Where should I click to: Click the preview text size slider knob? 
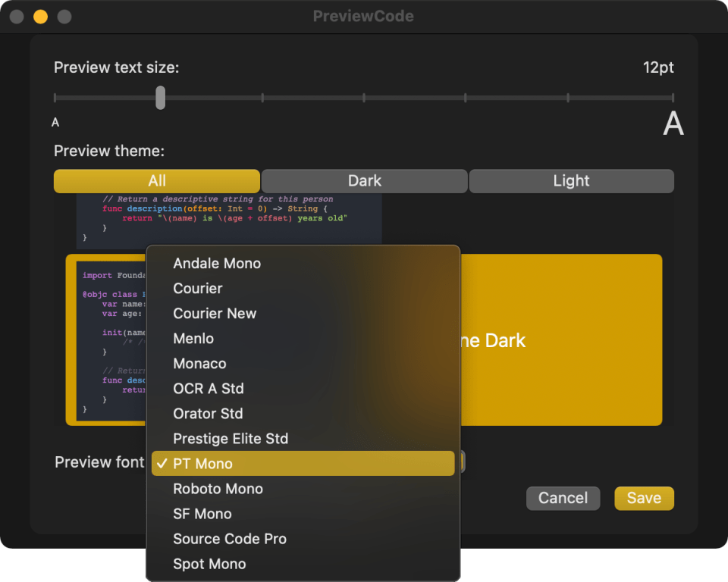point(160,98)
